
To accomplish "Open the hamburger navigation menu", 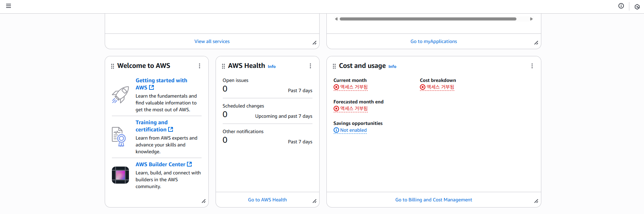I will point(9,6).
